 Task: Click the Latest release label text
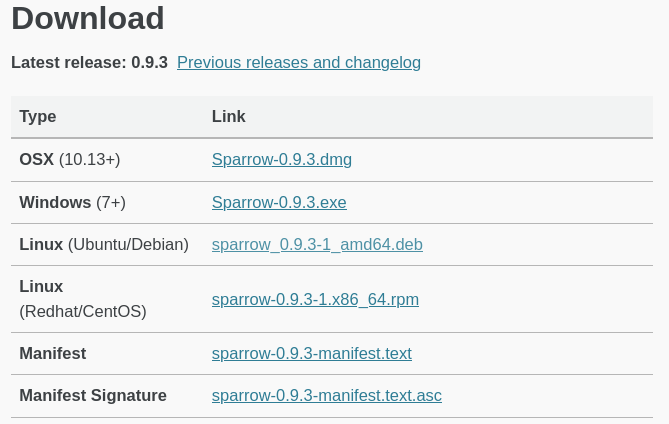(x=69, y=63)
